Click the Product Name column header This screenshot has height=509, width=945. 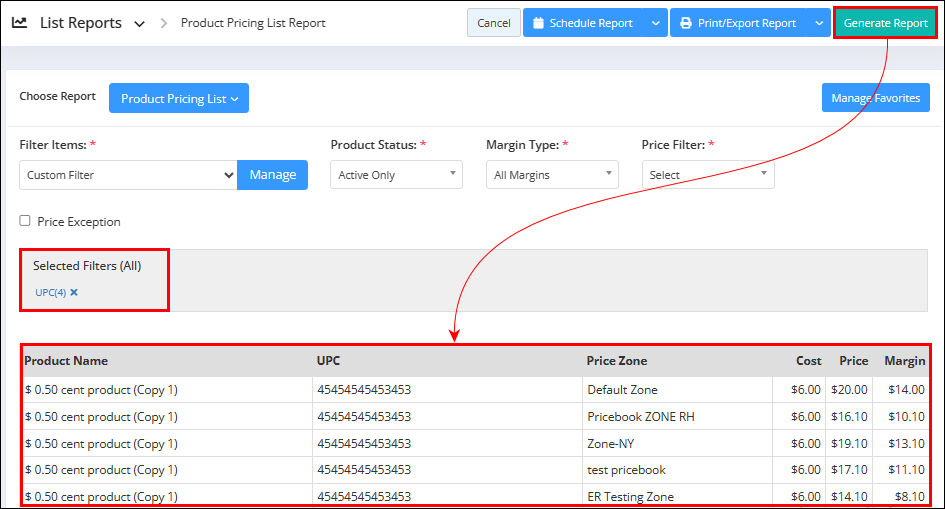66,361
